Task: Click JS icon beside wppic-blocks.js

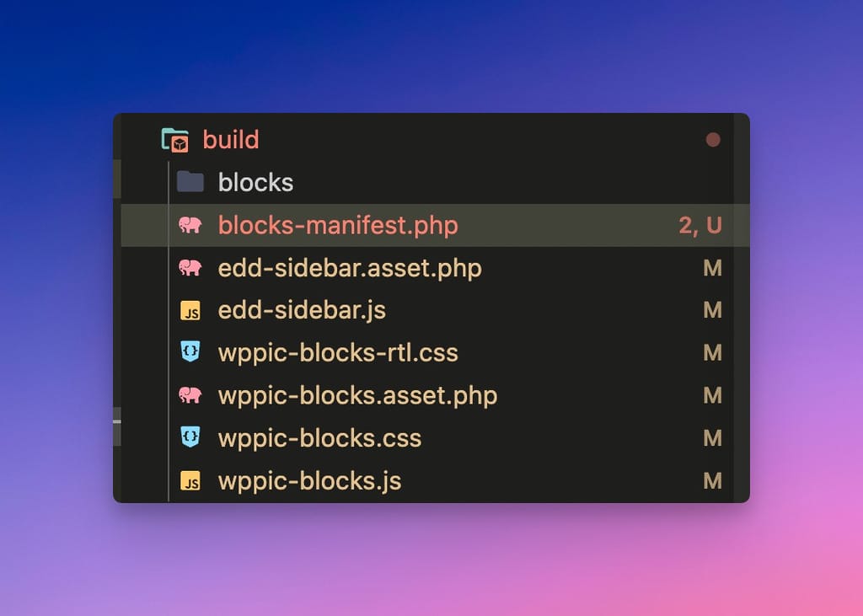Action: 190,481
